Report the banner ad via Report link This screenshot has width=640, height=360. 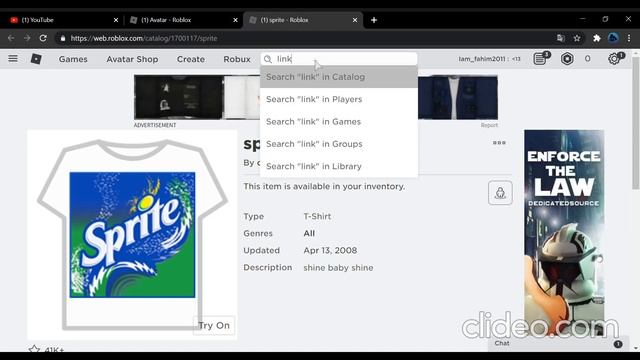click(489, 125)
